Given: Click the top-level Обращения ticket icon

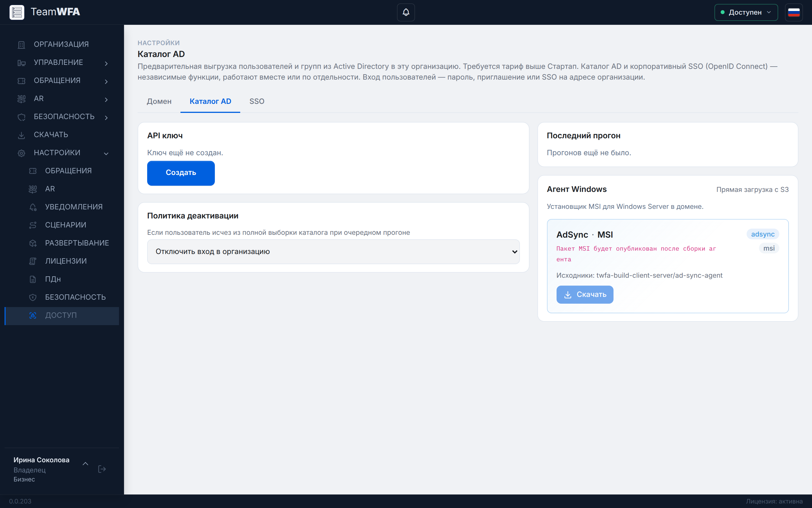Looking at the screenshot, I should point(21,81).
